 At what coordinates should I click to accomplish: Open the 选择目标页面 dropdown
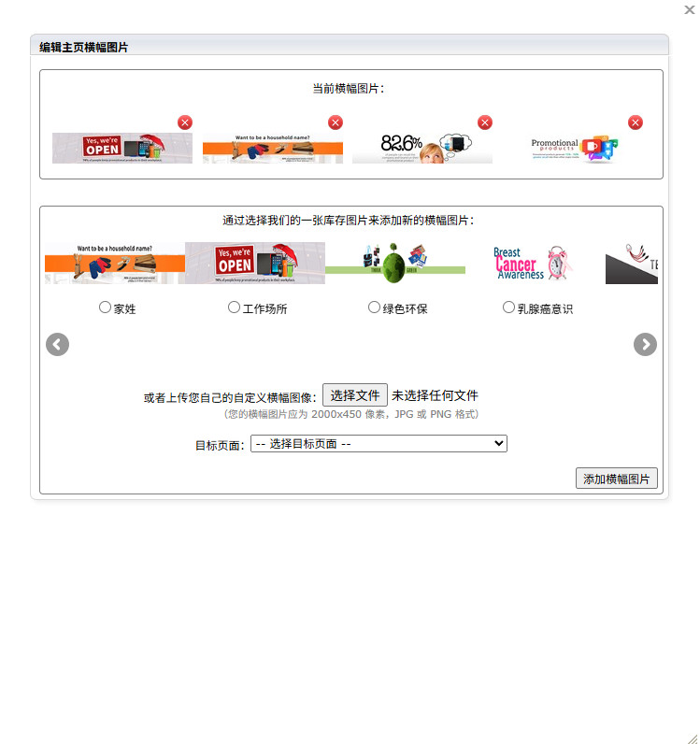379,444
